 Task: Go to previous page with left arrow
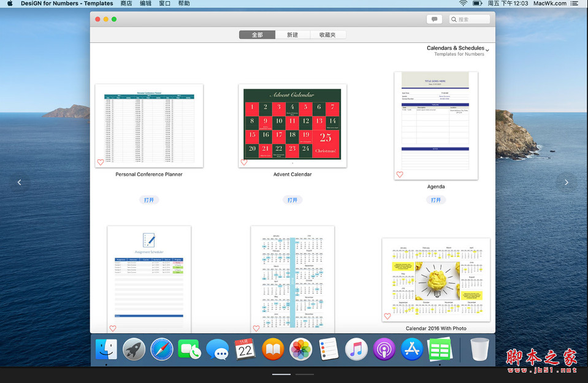pyautogui.click(x=19, y=182)
